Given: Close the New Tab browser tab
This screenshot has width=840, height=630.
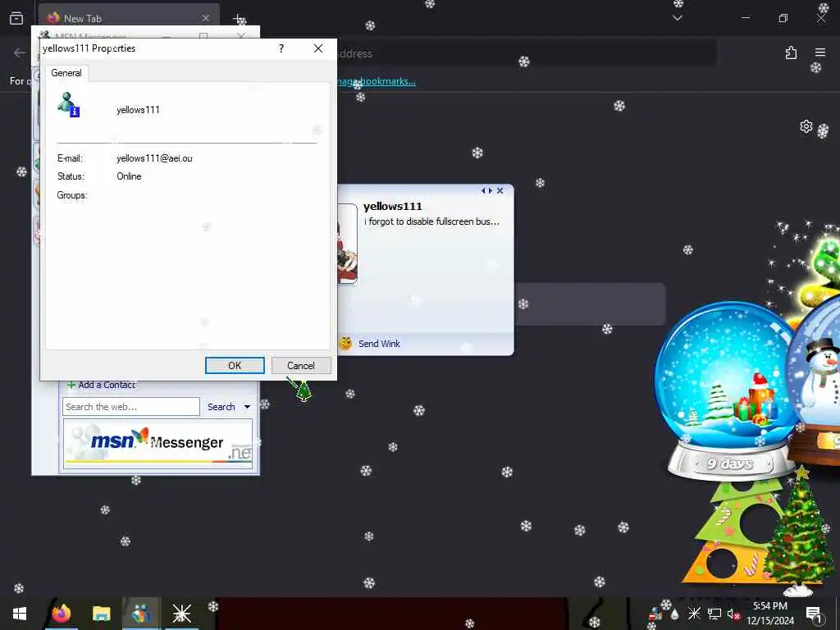Looking at the screenshot, I should tap(206, 18).
